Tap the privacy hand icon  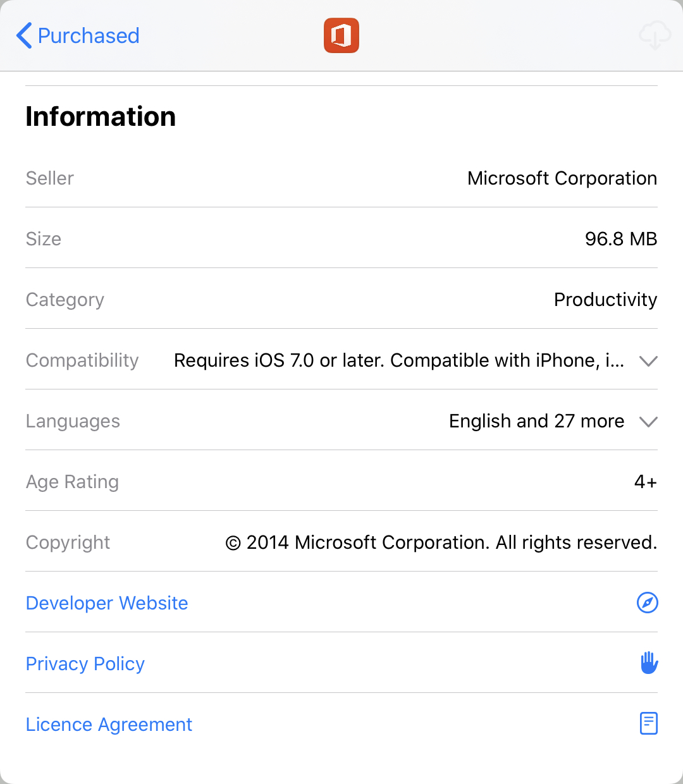pos(649,663)
